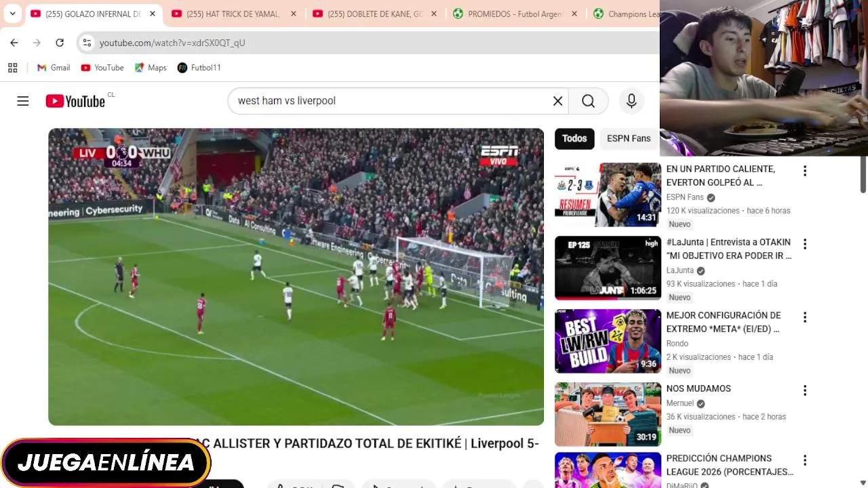
Task: Open the LaJunta EP 125 thumbnail
Action: pyautogui.click(x=608, y=268)
